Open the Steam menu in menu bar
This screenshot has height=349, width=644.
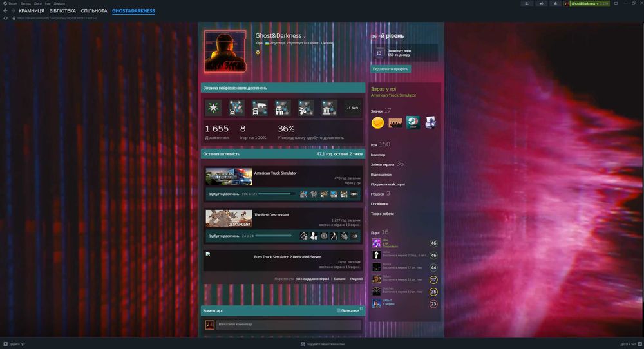pyautogui.click(x=13, y=3)
